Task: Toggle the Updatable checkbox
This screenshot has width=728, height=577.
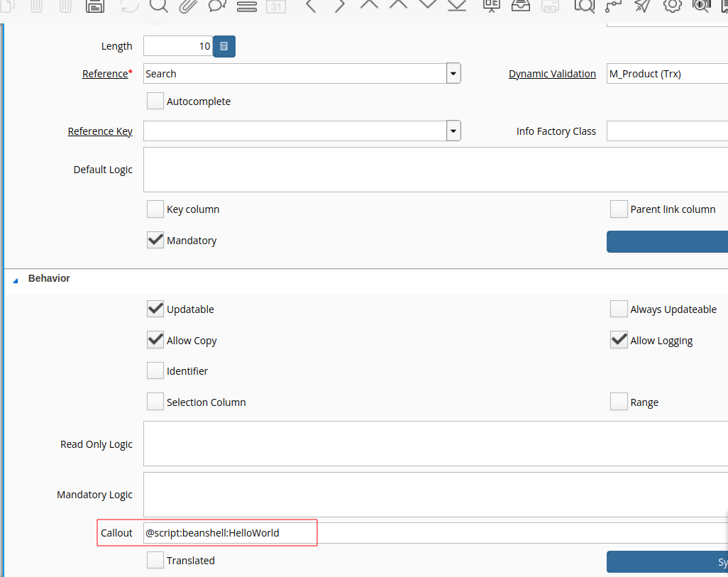Action: click(155, 309)
